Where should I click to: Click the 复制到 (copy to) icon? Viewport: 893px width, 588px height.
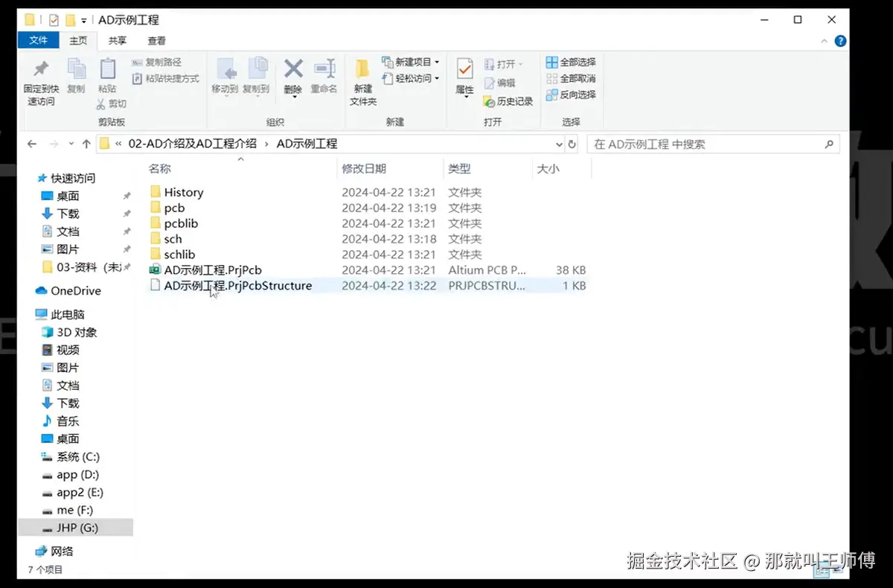257,69
